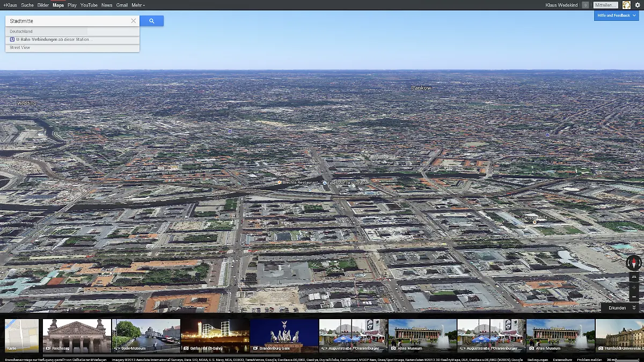
Task: Open the Hilfe und Feedback dropdown
Action: pyautogui.click(x=616, y=16)
